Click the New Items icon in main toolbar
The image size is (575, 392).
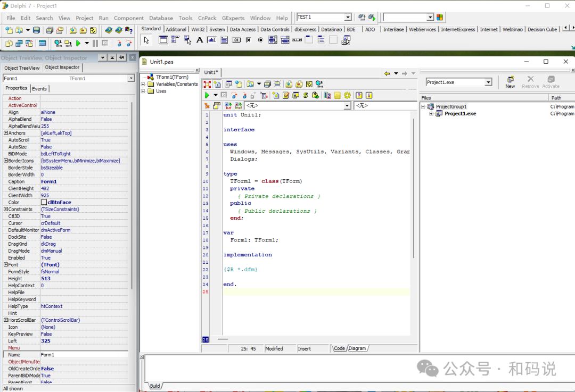[x=9, y=30]
